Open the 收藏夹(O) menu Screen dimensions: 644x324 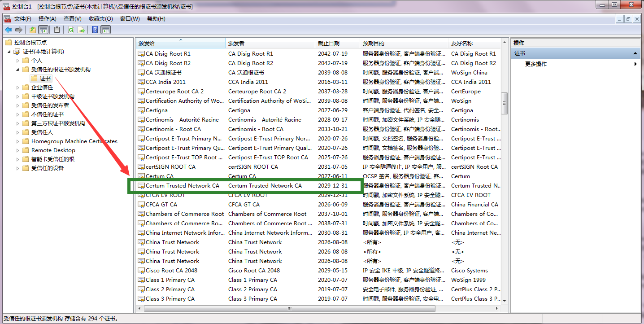(101, 19)
